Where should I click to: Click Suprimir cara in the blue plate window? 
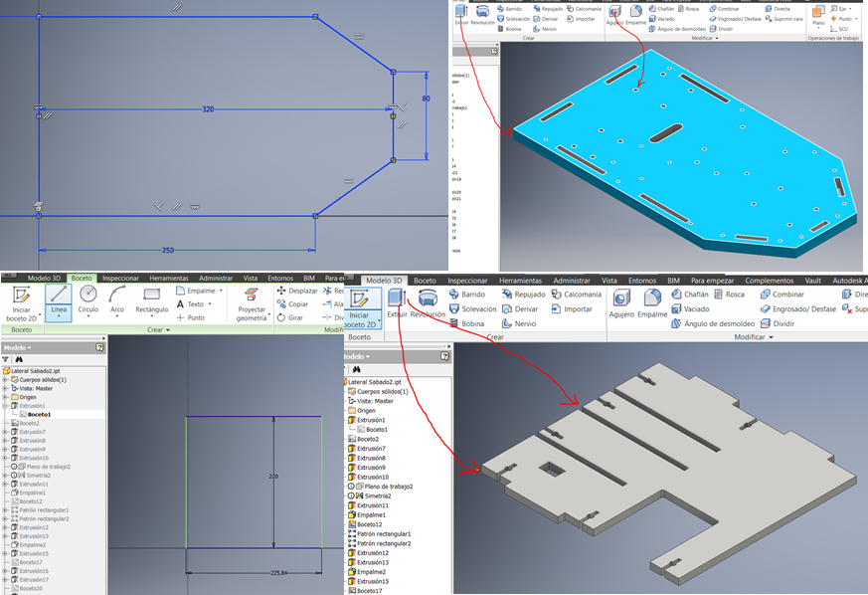click(x=783, y=19)
